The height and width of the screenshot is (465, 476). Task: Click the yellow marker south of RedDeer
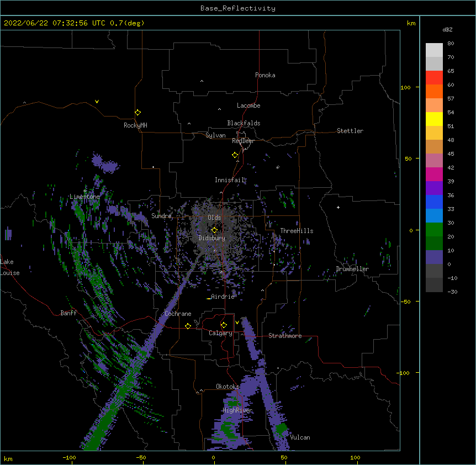235,155
